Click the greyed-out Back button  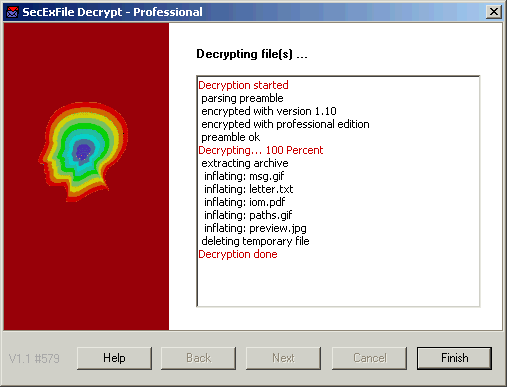(198, 358)
